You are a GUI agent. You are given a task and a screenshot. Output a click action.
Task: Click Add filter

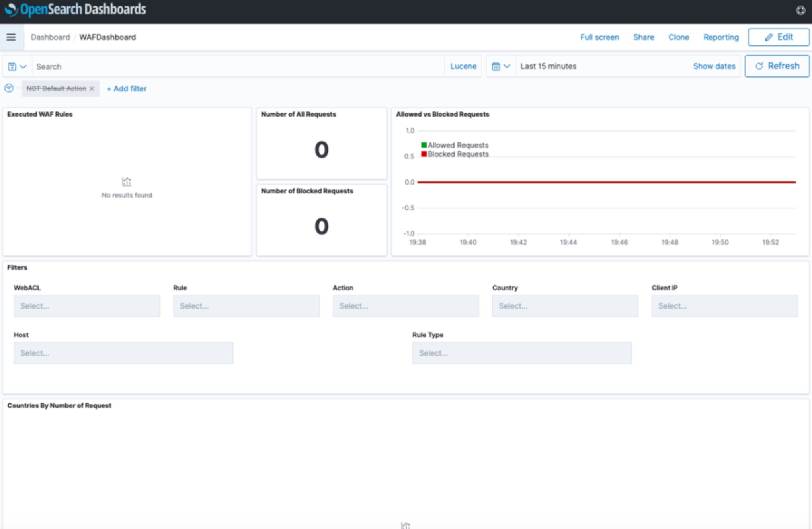point(127,88)
